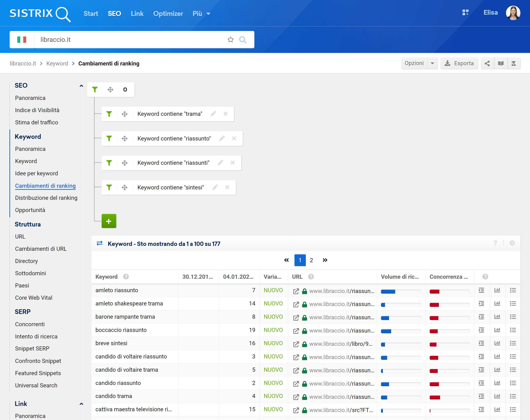This screenshot has height=420, width=530.
Task: Switch to the Link tab
Action: point(137,13)
